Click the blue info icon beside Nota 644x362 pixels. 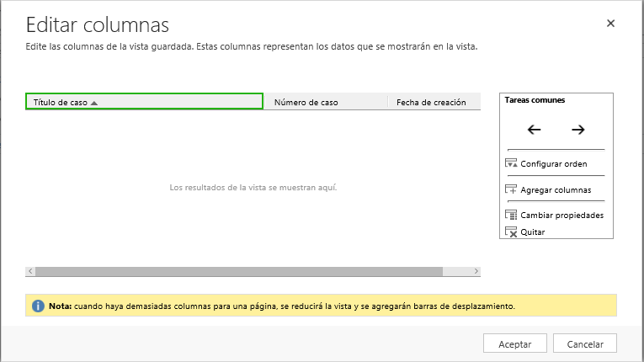38,306
